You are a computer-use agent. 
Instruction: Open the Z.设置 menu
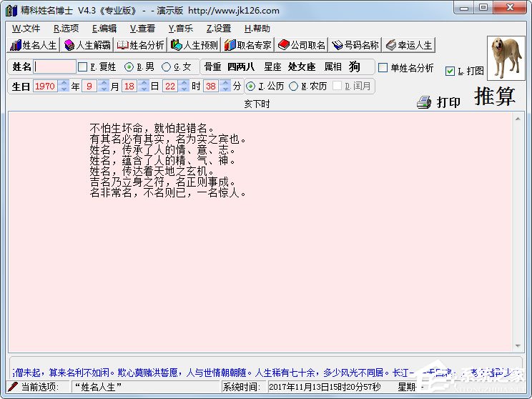coord(219,29)
